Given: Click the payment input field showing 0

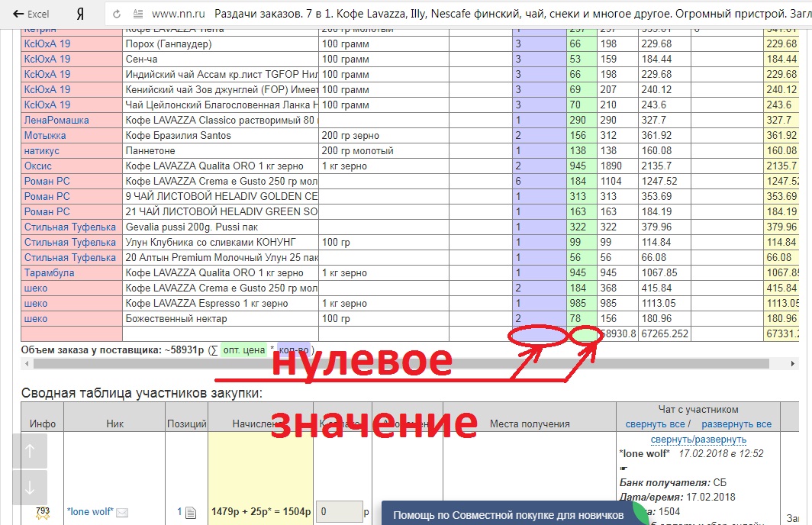Looking at the screenshot, I should point(339,512).
